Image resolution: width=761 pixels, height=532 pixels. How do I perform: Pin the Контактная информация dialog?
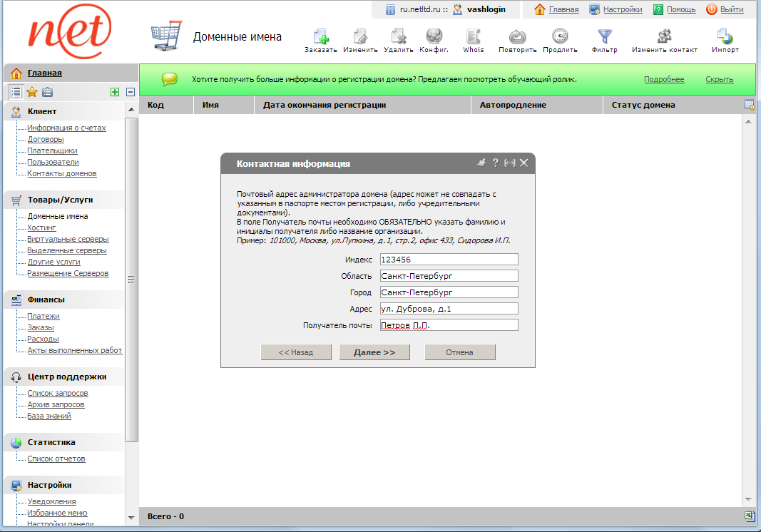tap(481, 163)
